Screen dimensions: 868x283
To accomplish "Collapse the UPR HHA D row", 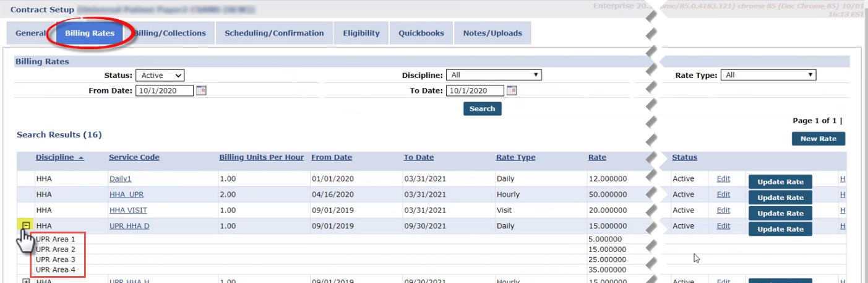I will click(x=26, y=226).
